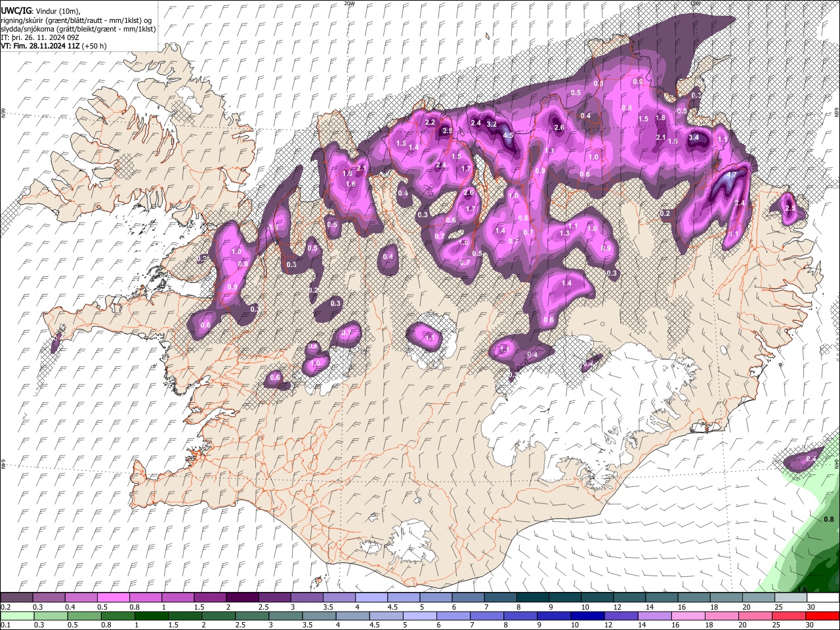Select the 'rigning/skúrir' legend description line
840x630 pixels.
(x=77, y=20)
